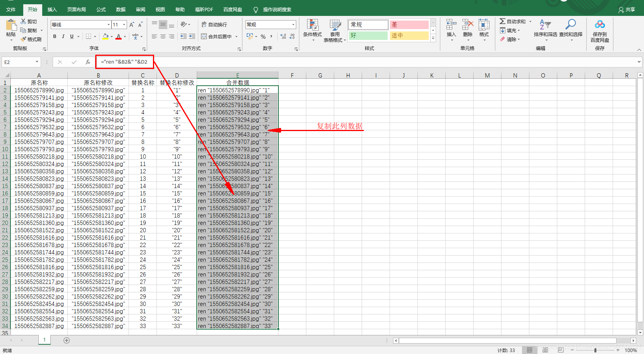Decrease decimal places
This screenshot has width=644, height=354.
(x=292, y=36)
